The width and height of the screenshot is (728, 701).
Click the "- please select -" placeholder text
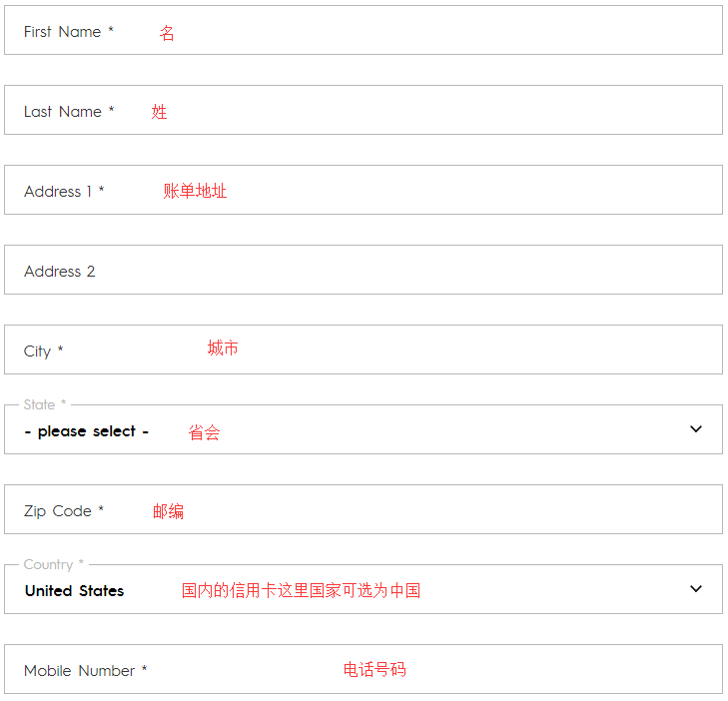point(87,431)
